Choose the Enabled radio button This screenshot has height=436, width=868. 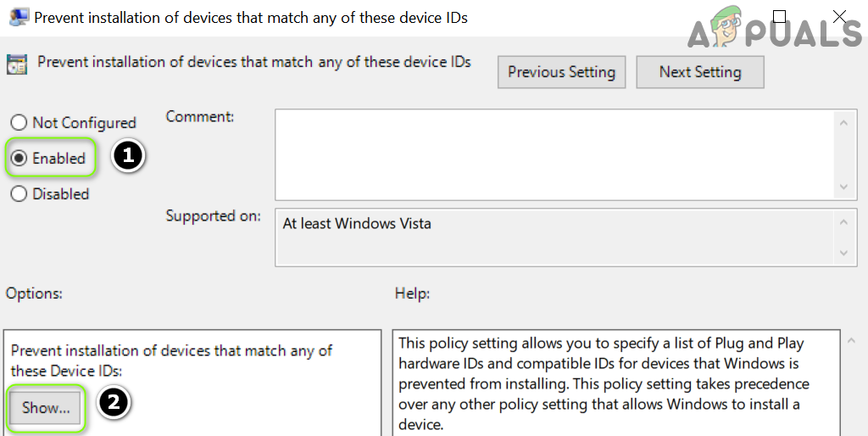19,159
